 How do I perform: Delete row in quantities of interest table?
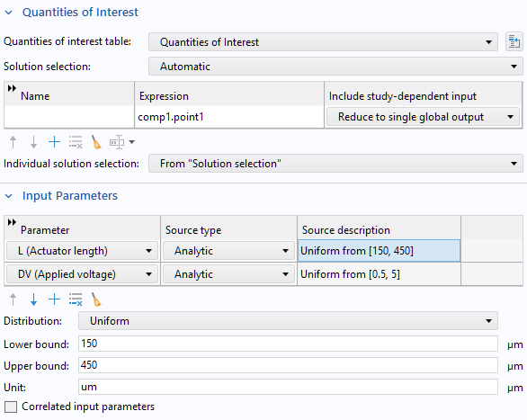point(76,142)
